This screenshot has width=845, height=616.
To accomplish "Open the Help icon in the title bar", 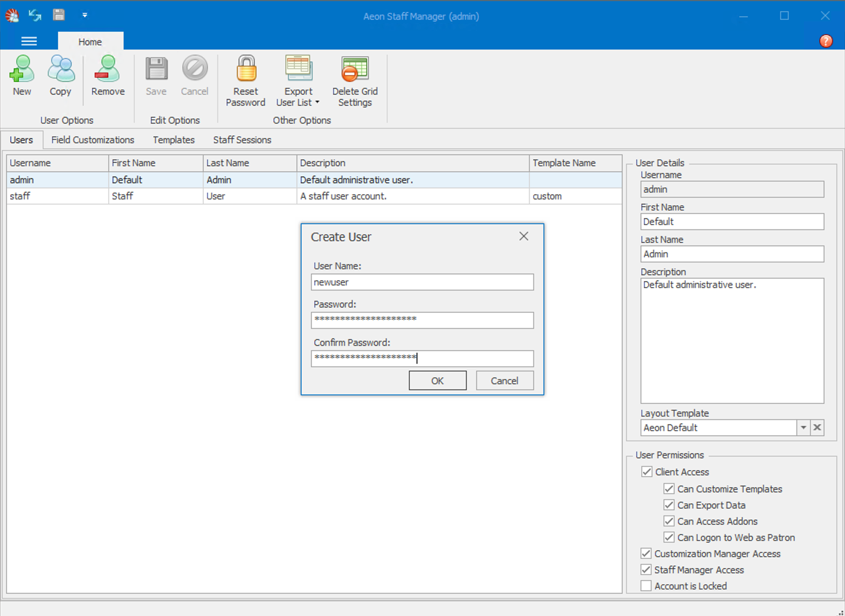I will (x=825, y=41).
